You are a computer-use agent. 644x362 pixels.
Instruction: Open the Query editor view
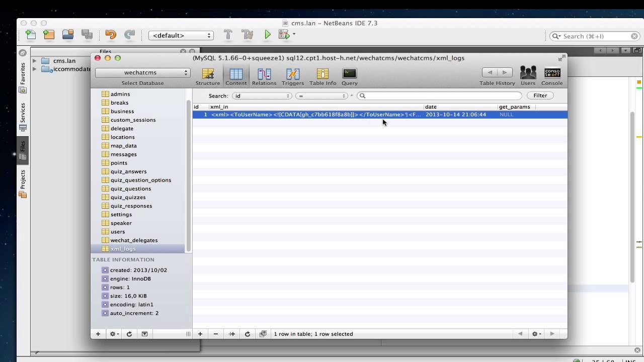(x=349, y=76)
